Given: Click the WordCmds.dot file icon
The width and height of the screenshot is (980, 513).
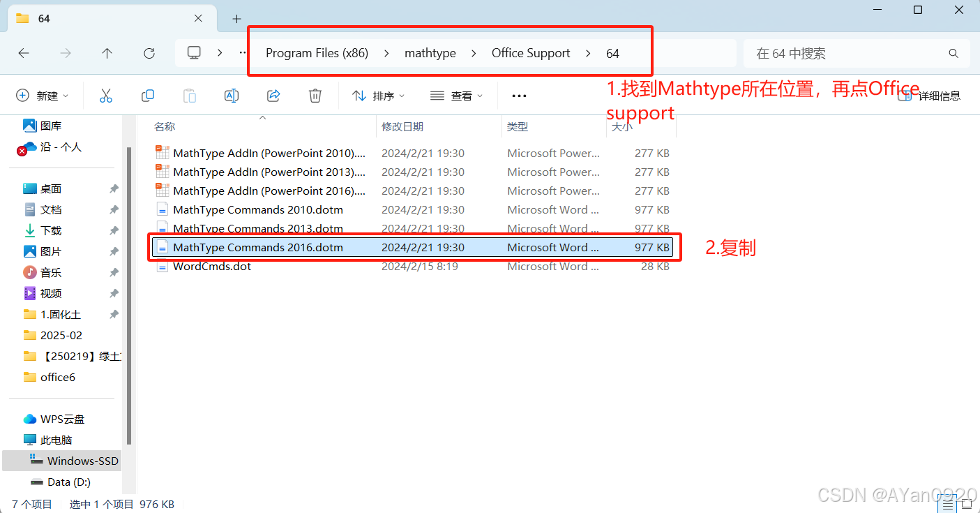Looking at the screenshot, I should 163,266.
